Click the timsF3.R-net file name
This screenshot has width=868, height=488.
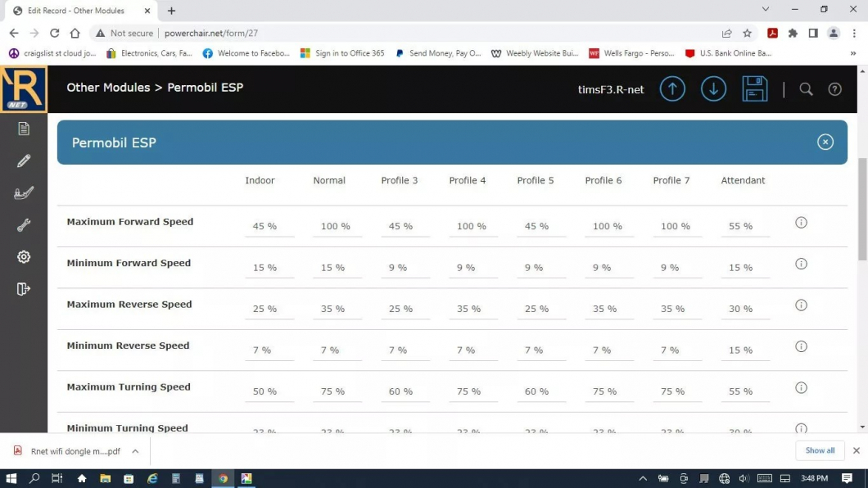click(611, 89)
